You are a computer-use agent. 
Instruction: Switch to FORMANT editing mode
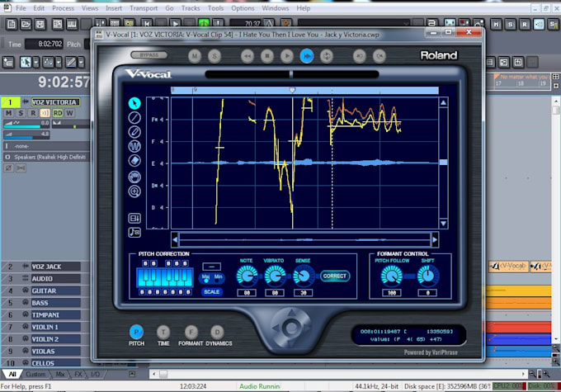click(190, 331)
